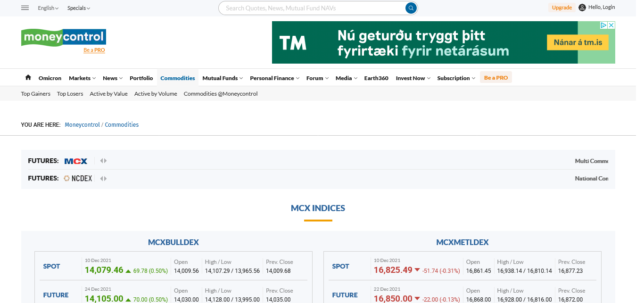Click the moneycontrol logo
The image size is (644, 303).
point(63,37)
